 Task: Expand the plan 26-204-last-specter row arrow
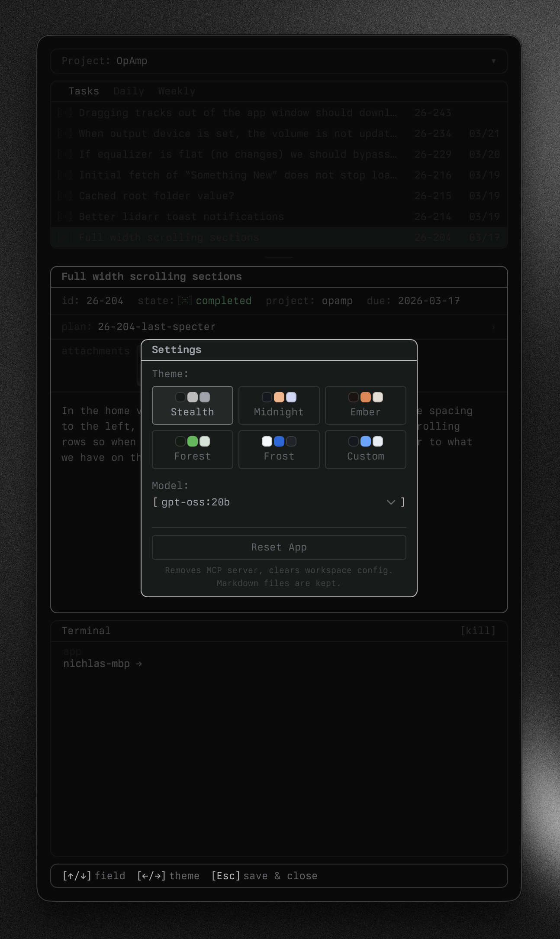click(493, 327)
